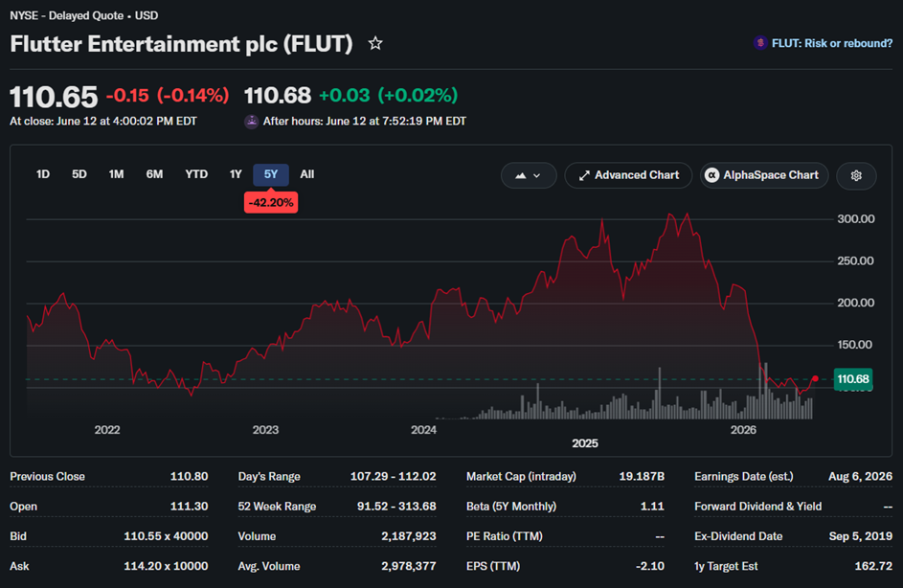
Task: Click the 2026 axis label
Action: (743, 430)
